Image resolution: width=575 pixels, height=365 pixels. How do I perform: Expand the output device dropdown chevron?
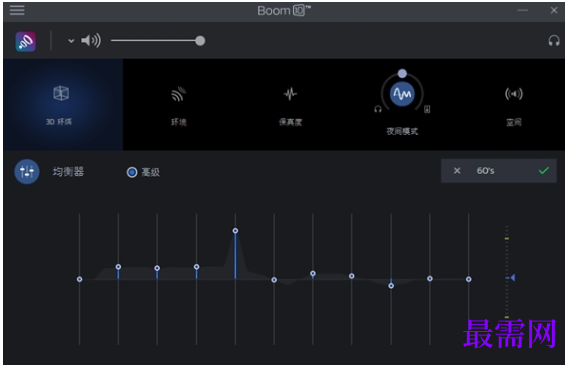tap(71, 41)
